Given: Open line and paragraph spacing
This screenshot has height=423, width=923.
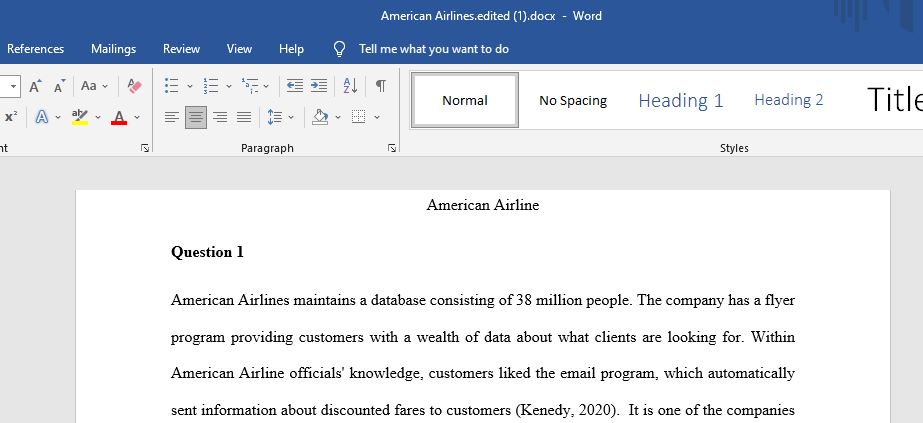Looking at the screenshot, I should [x=274, y=117].
